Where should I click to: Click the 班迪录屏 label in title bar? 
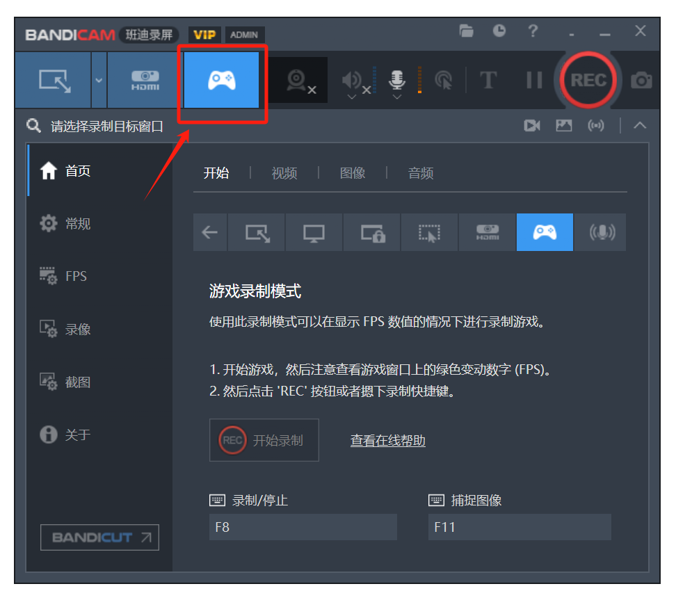click(149, 35)
